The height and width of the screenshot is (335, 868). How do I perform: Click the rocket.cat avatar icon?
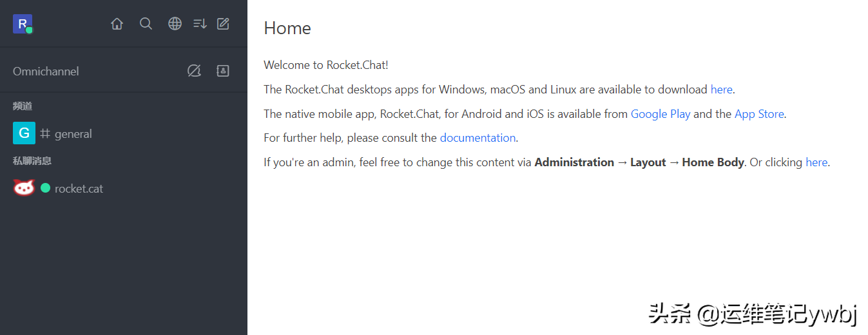point(24,188)
